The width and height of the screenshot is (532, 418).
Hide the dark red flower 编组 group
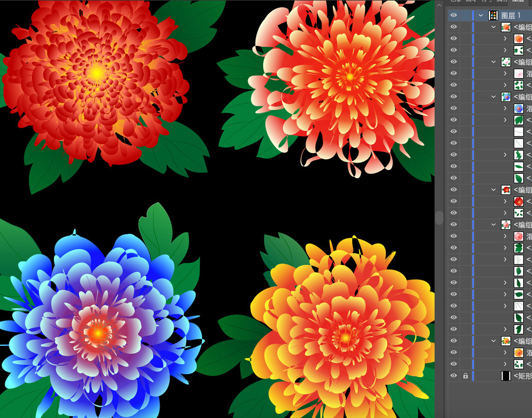(453, 189)
